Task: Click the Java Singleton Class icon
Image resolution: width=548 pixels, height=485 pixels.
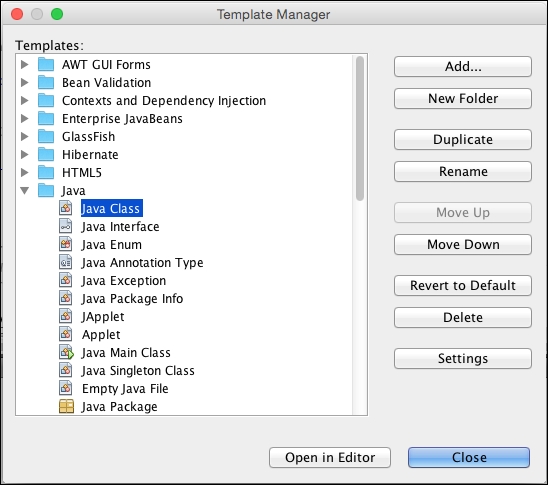Action: tap(65, 370)
